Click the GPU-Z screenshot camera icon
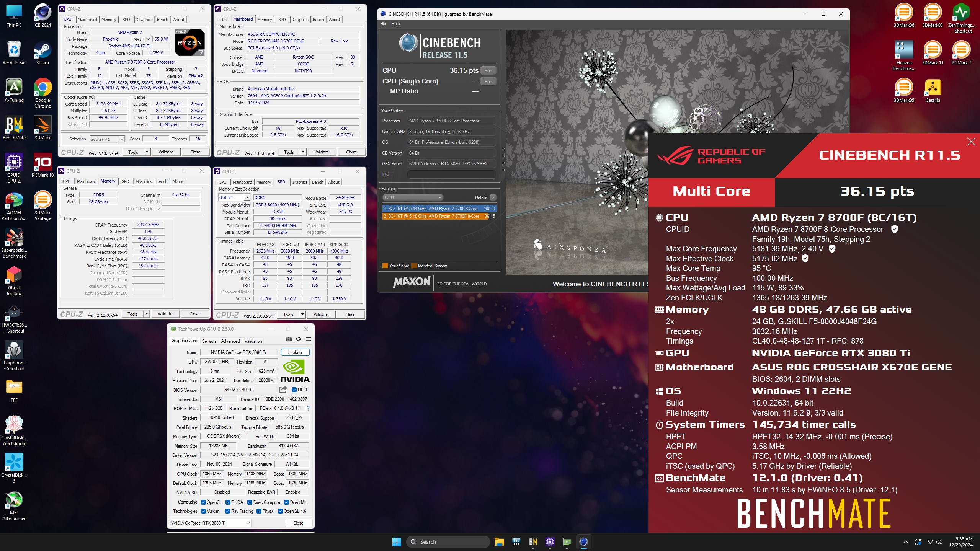This screenshot has height=551, width=980. [x=289, y=339]
